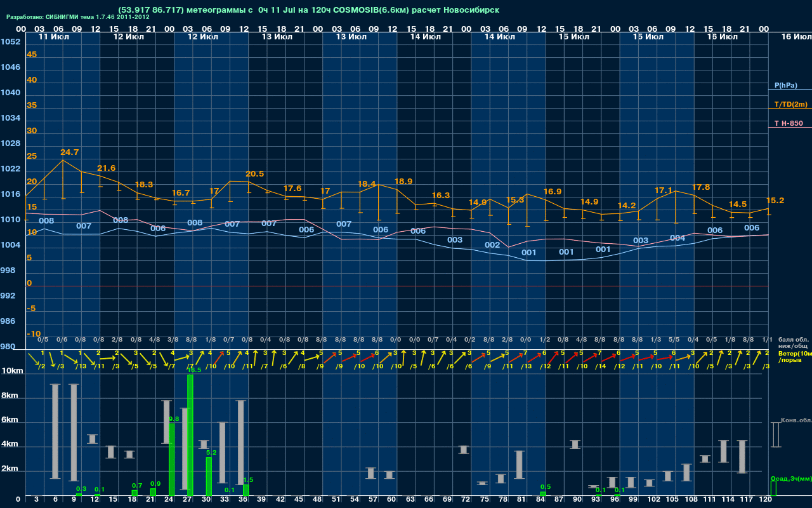The image size is (812, 508).
Task: Click the 0.9 precipitation value
Action: point(155,484)
